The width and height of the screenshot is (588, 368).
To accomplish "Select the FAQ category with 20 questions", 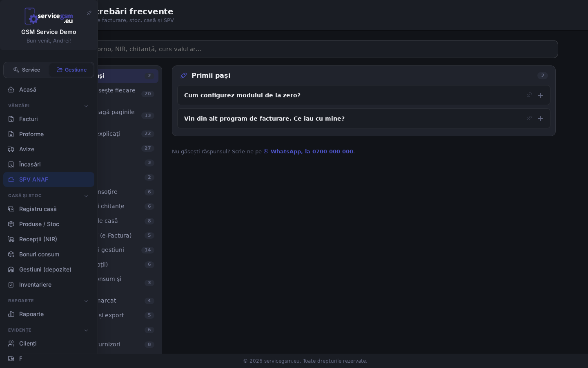I will (128, 94).
